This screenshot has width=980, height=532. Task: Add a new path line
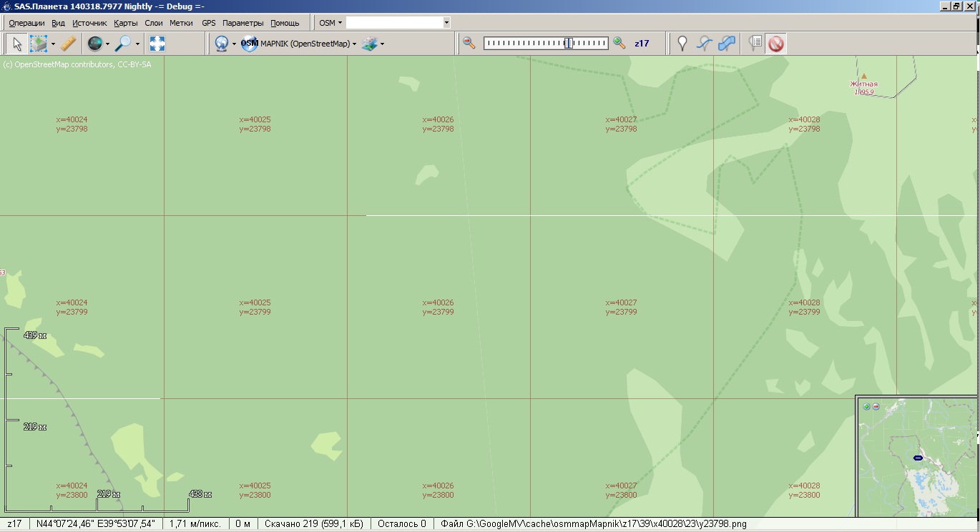coord(705,44)
